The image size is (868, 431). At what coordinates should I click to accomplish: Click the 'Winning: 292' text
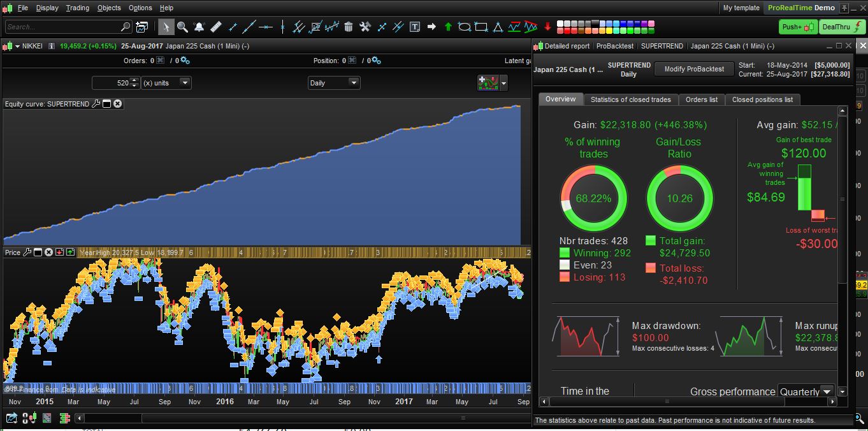pos(602,253)
